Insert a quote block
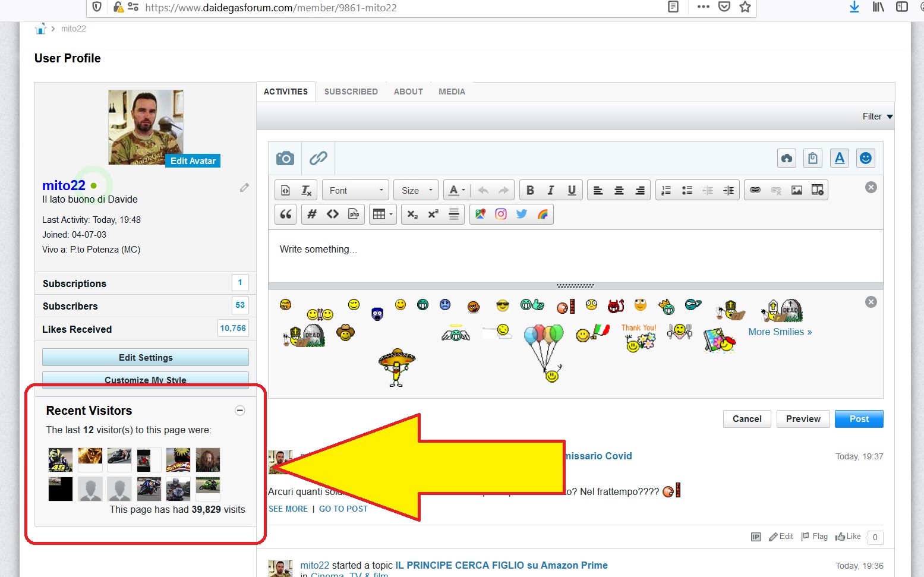 tap(286, 214)
